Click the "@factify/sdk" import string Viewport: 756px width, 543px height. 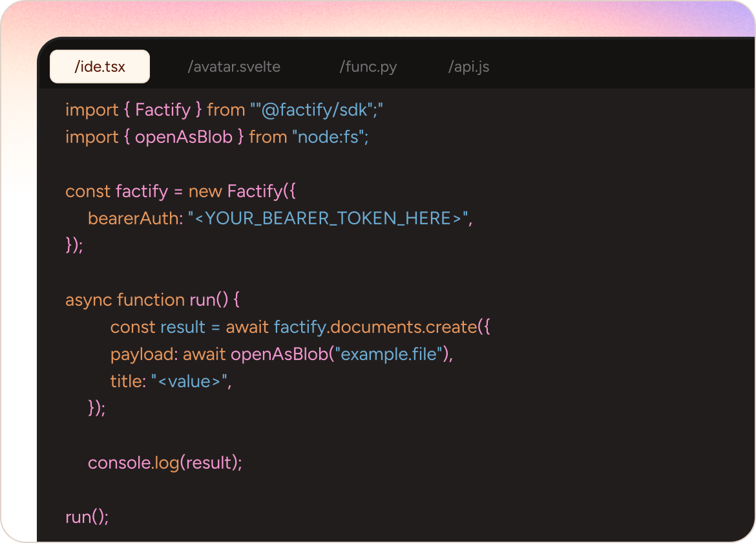tap(316, 110)
